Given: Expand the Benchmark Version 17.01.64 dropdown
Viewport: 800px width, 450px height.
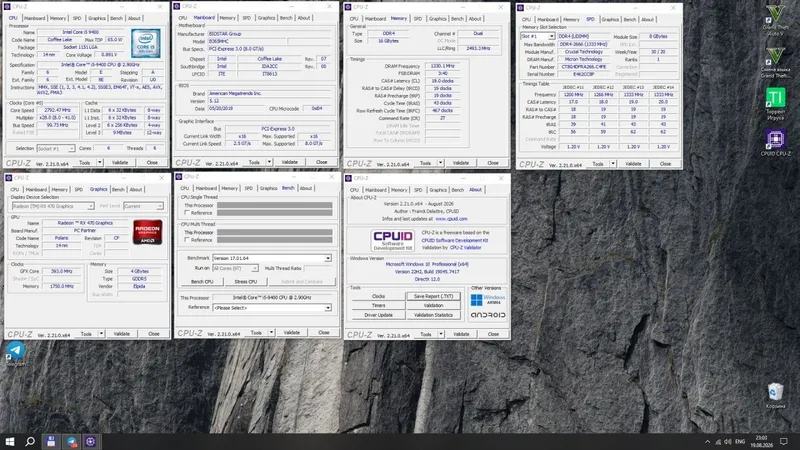Looking at the screenshot, I should [x=328, y=258].
